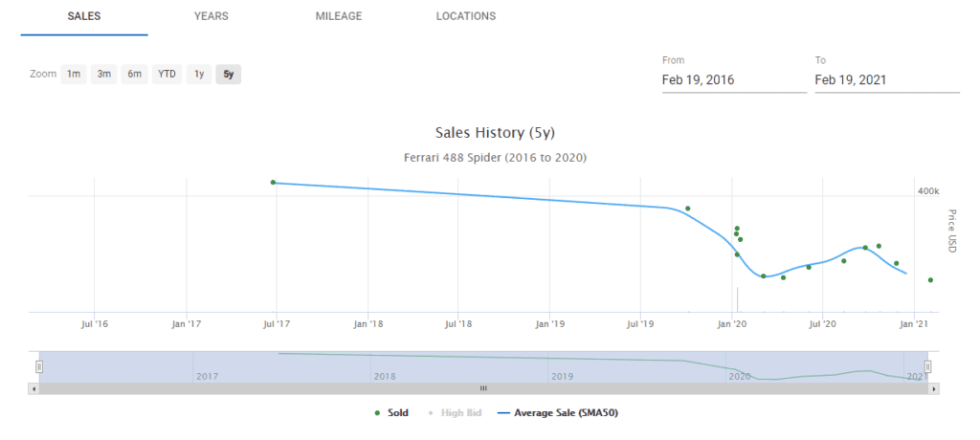Open the LOCATIONS tab
980x440 pixels.
(x=466, y=16)
